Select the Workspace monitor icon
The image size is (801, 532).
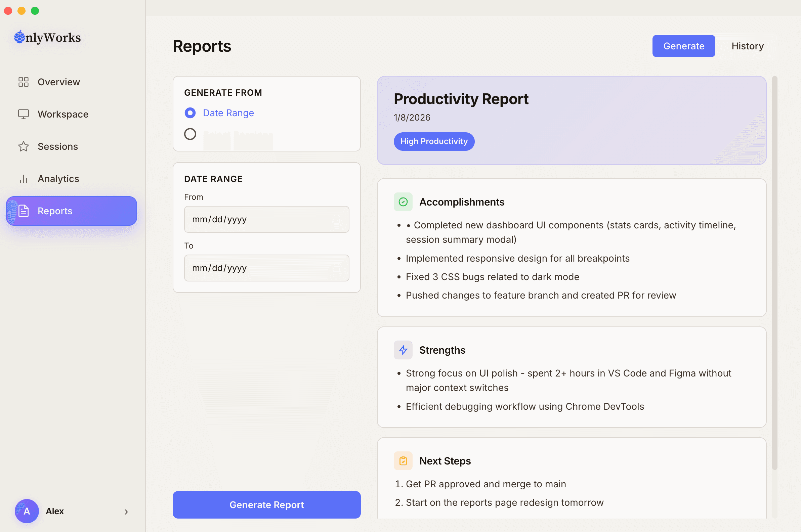(x=23, y=114)
